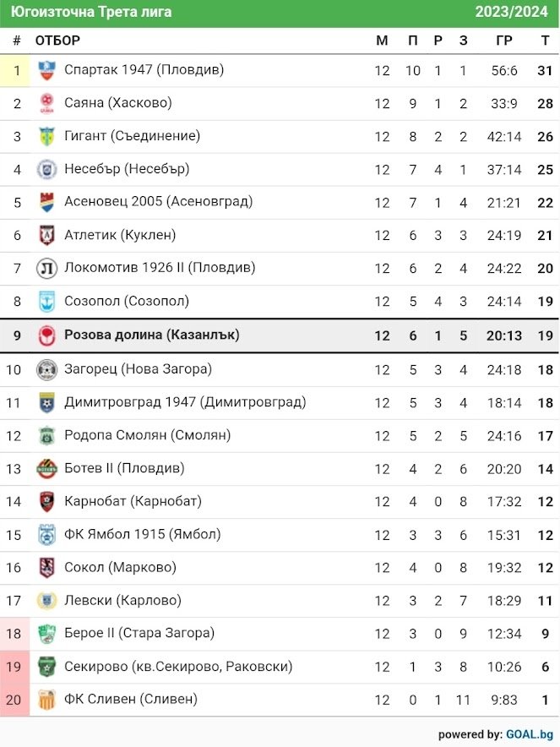
Task: Click the Розова долина rose crest
Action: click(x=46, y=335)
